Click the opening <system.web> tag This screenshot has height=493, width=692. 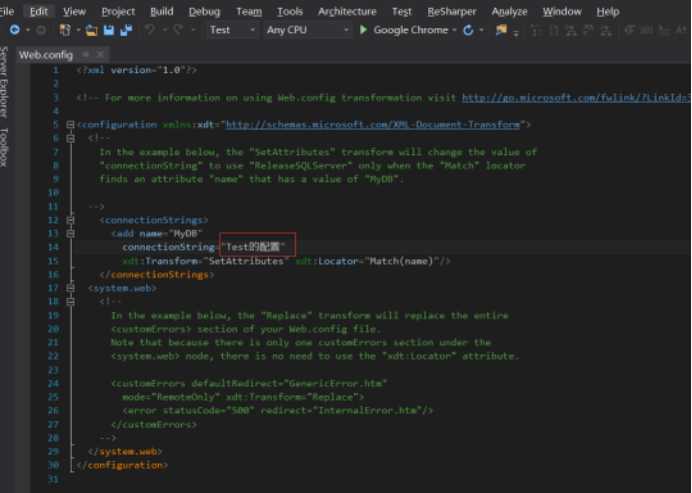122,288
